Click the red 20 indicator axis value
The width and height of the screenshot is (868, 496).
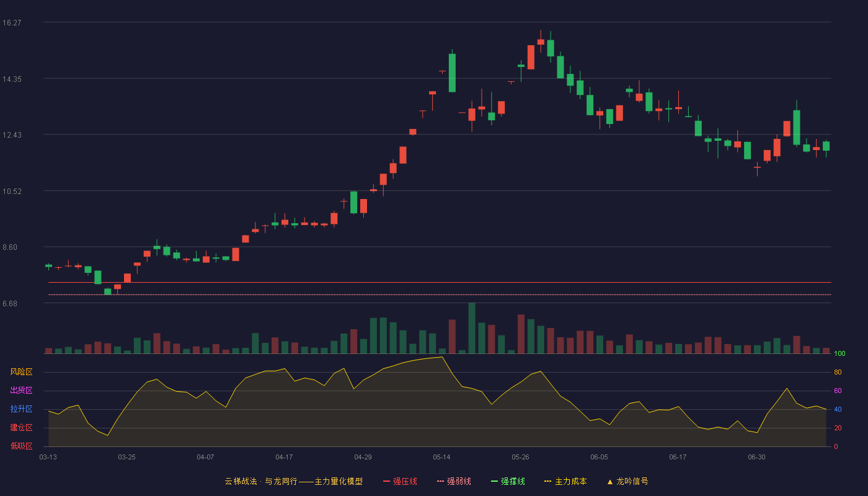[x=838, y=428]
